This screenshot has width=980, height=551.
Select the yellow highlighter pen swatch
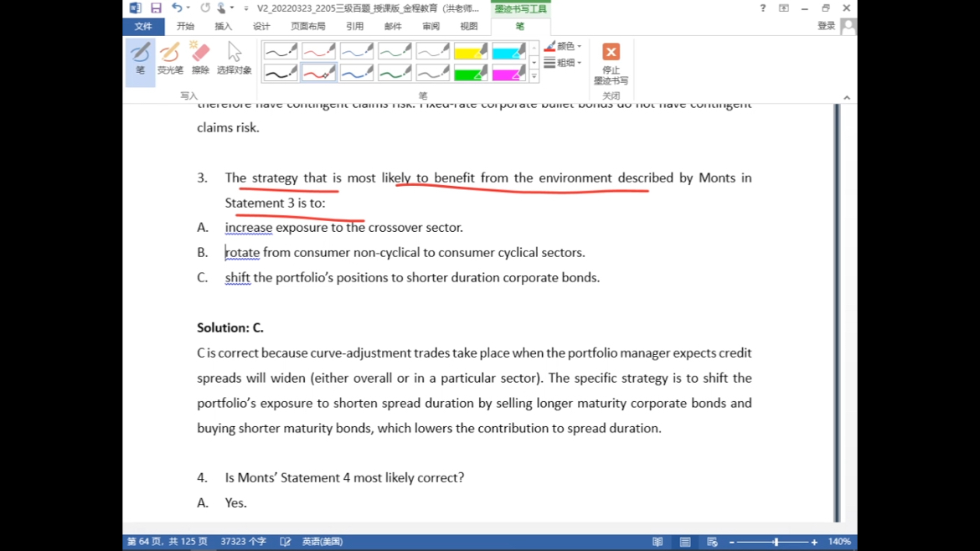pos(471,52)
